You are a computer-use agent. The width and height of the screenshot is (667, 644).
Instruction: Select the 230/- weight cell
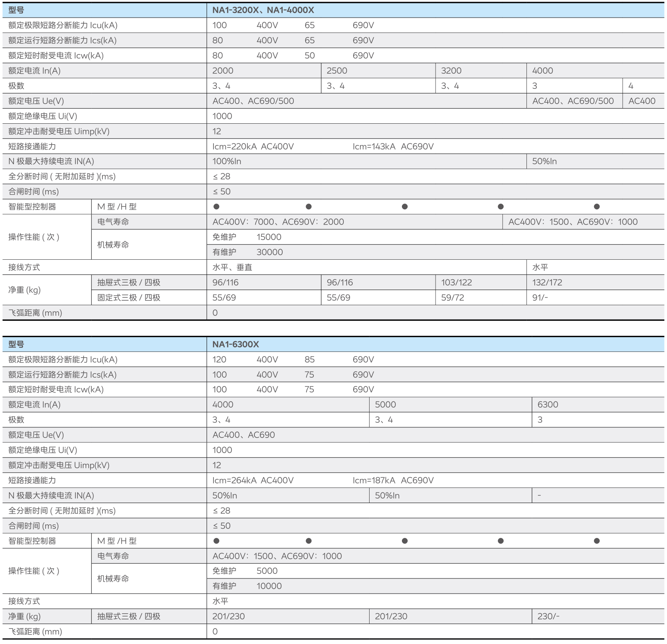(x=548, y=617)
